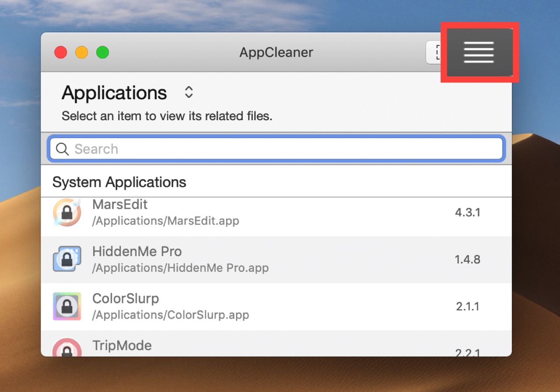The height and width of the screenshot is (392, 560).
Task: Close the AppCleaner window
Action: (61, 52)
